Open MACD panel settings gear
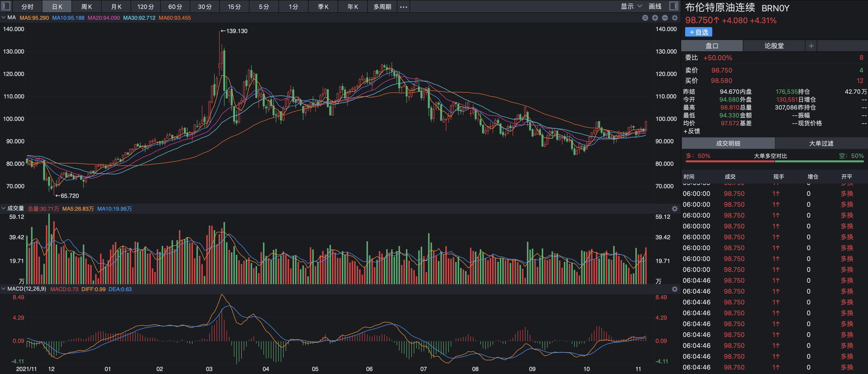Image resolution: width=868 pixels, height=374 pixels. tap(675, 289)
